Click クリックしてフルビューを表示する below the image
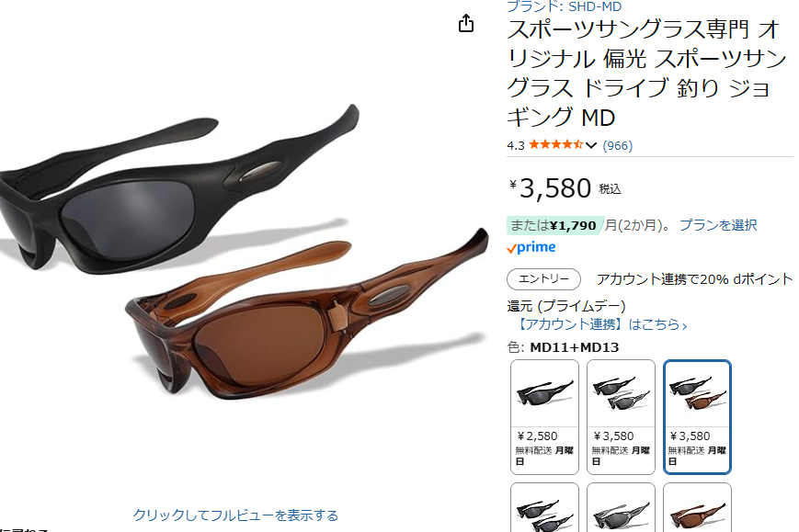The height and width of the screenshot is (532, 799). coord(235,515)
